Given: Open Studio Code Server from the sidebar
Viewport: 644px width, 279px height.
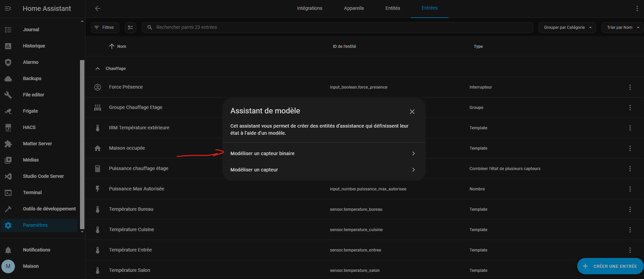Looking at the screenshot, I should (43, 176).
